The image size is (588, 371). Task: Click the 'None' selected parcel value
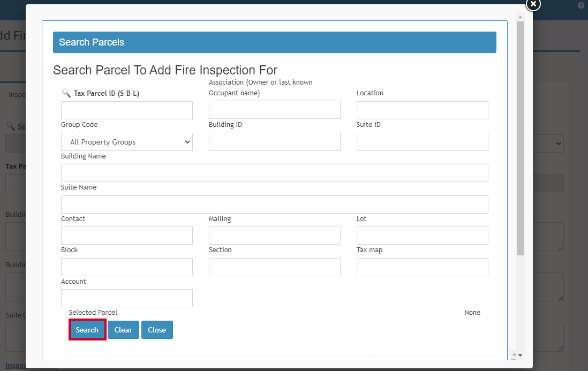tap(472, 313)
